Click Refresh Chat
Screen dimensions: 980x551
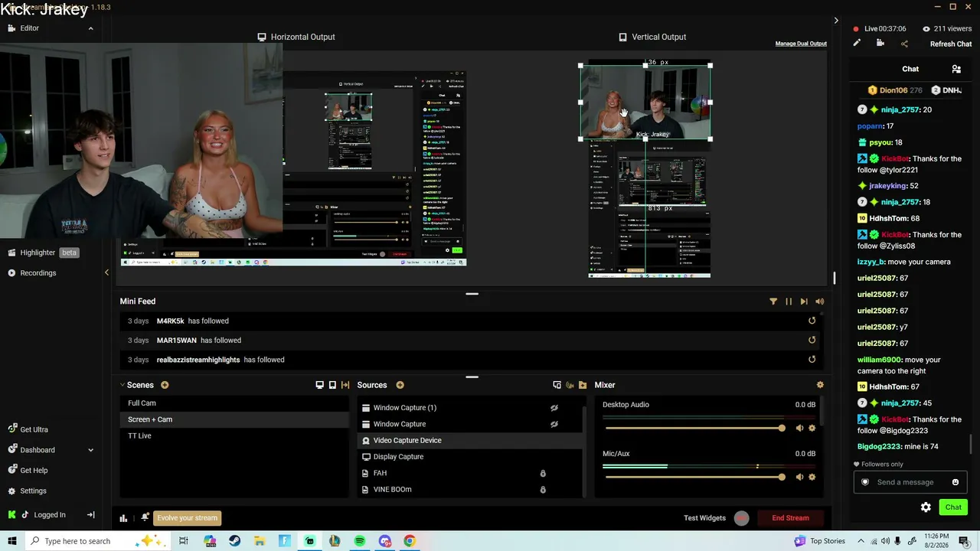(951, 44)
